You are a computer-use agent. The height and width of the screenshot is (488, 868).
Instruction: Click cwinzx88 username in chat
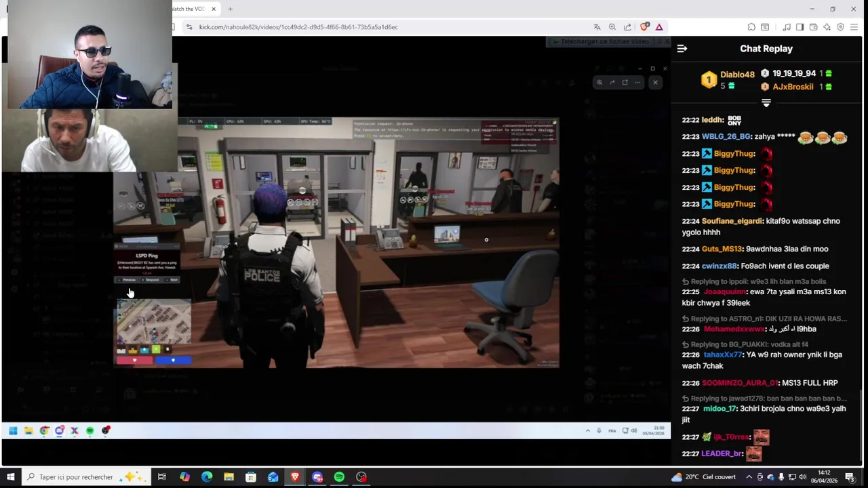(719, 266)
